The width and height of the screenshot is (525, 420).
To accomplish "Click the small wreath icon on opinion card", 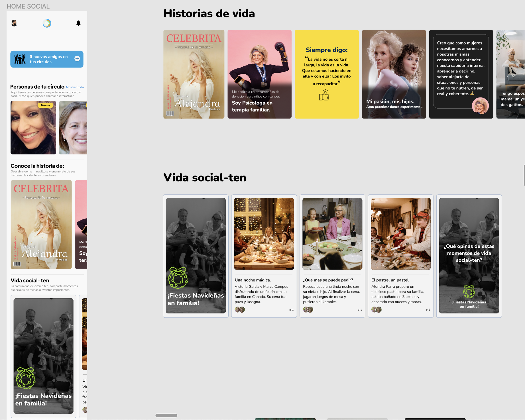I will tap(469, 291).
